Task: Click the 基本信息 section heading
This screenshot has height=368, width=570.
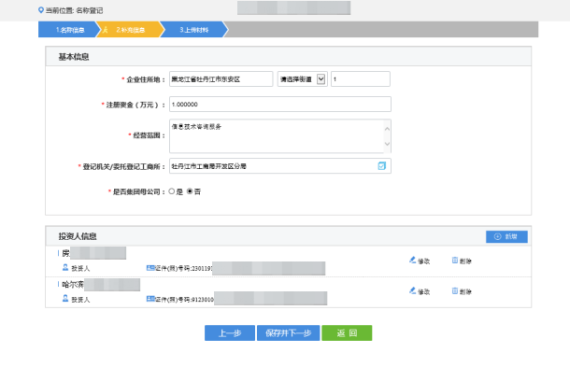Action: [x=74, y=57]
